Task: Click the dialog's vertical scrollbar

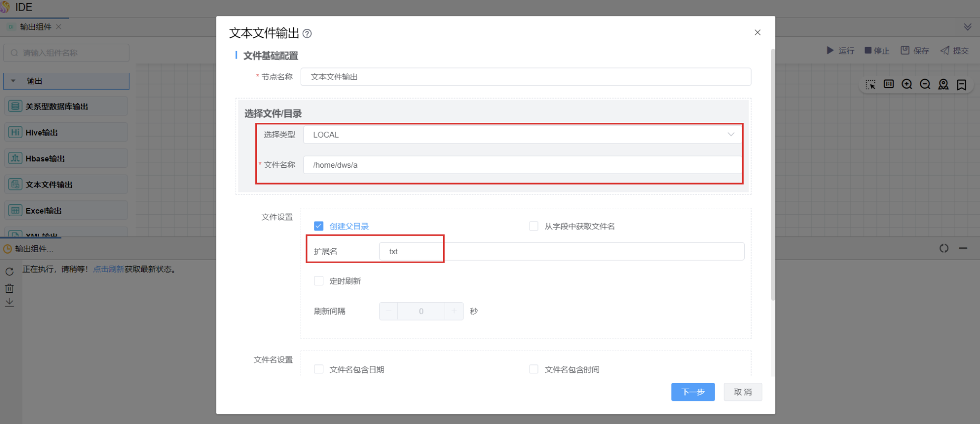Action: [773, 174]
